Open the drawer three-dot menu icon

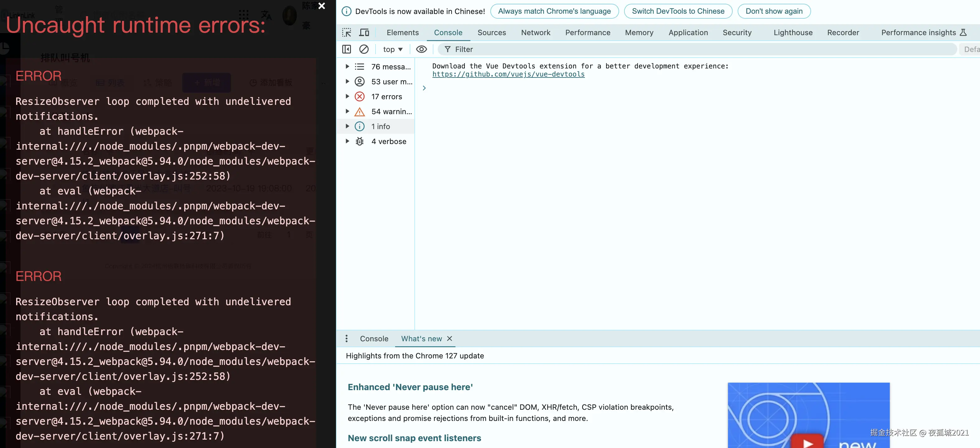tap(346, 338)
